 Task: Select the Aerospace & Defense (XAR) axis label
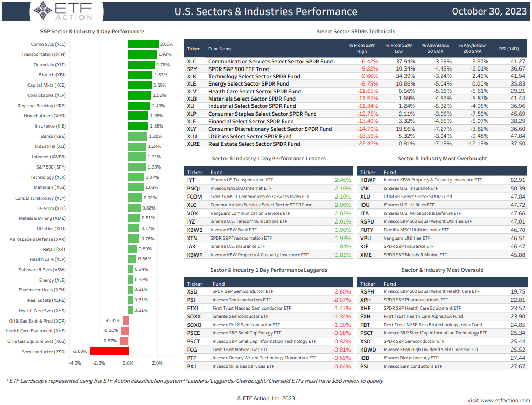pos(38,239)
